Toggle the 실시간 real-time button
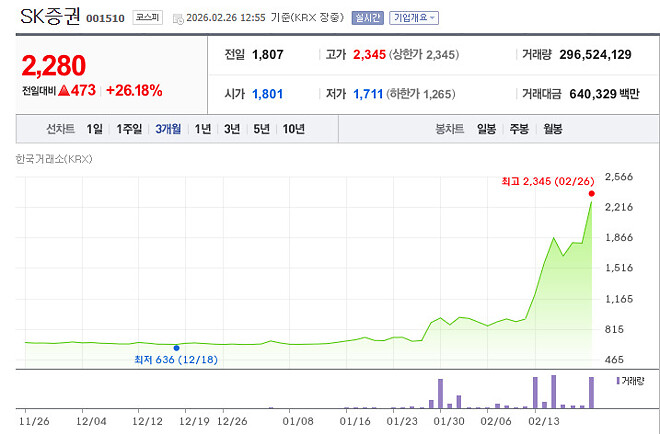The width and height of the screenshot is (660, 434). point(367,18)
